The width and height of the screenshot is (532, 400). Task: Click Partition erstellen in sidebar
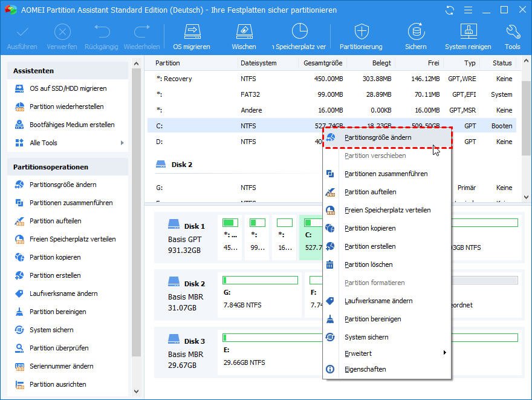click(55, 275)
